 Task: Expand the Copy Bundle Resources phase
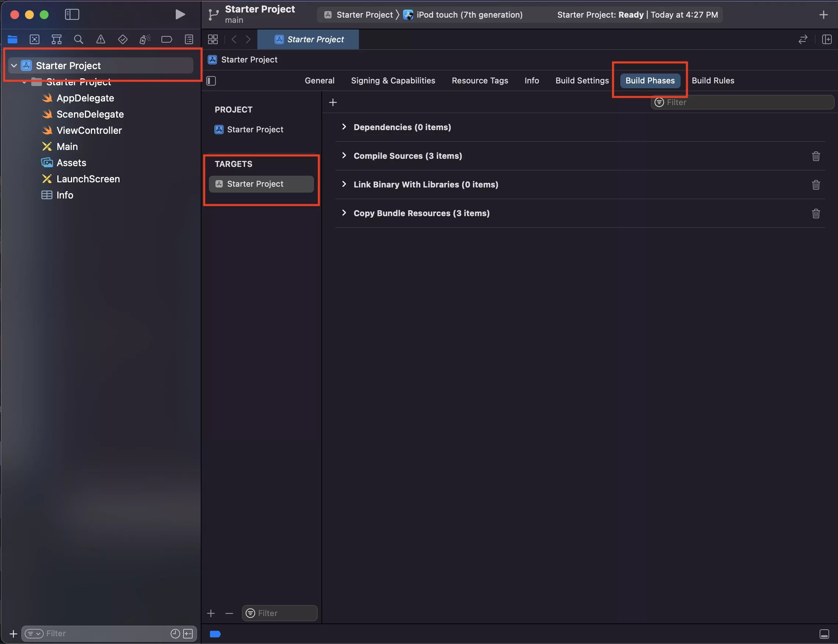coord(344,213)
